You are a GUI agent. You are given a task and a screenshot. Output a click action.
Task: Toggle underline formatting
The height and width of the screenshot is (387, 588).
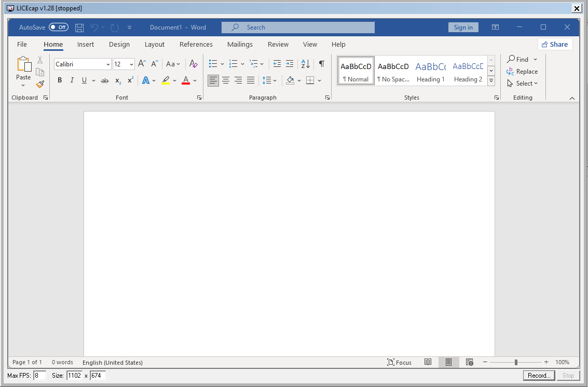point(85,80)
